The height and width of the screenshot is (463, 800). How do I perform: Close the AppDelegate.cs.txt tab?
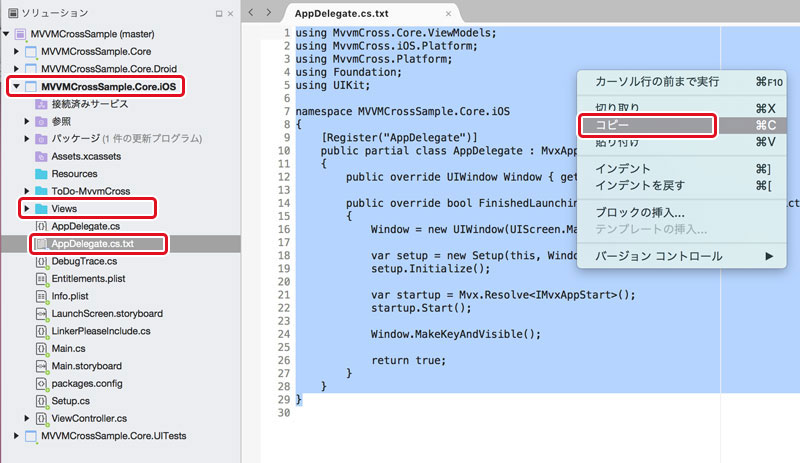[x=448, y=14]
